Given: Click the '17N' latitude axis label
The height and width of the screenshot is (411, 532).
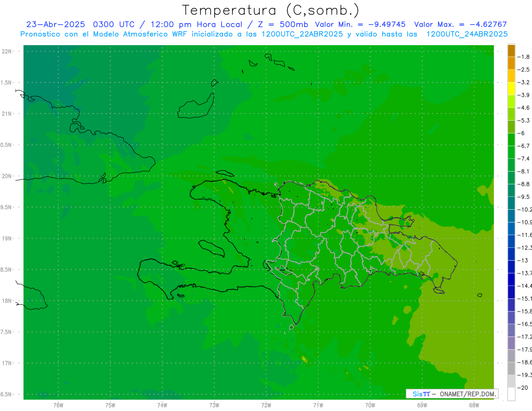Looking at the screenshot, I should [8, 363].
